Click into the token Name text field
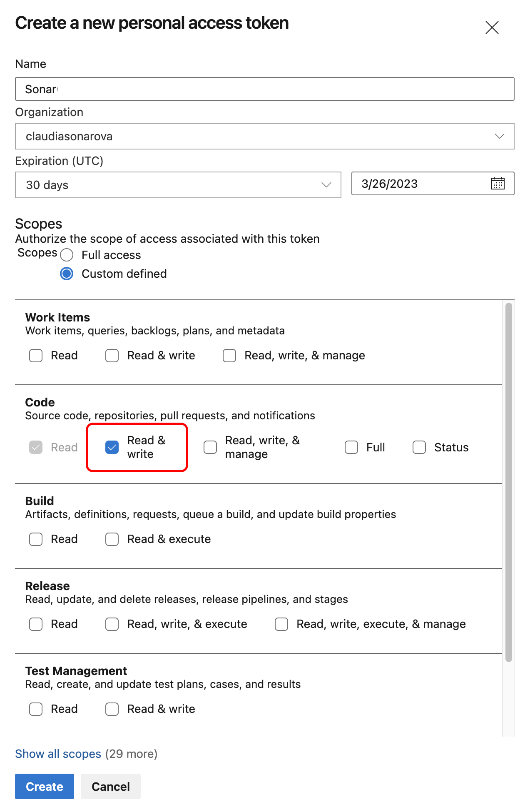This screenshot has width=530, height=812. coord(265,89)
